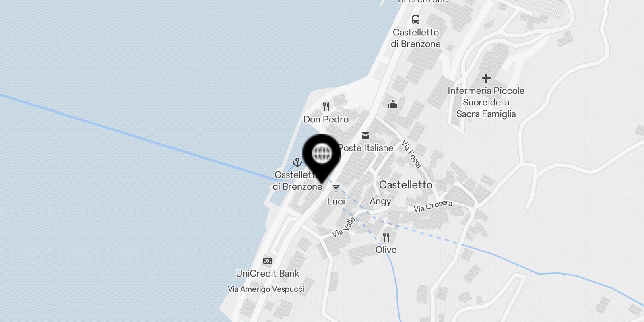
Task: Select the UniCredit Bank money icon
Action: coord(268,261)
